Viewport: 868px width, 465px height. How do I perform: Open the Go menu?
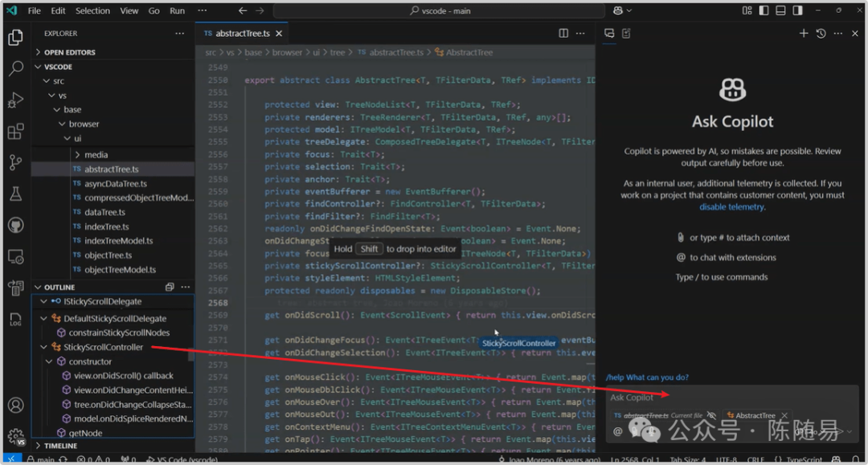coord(154,10)
